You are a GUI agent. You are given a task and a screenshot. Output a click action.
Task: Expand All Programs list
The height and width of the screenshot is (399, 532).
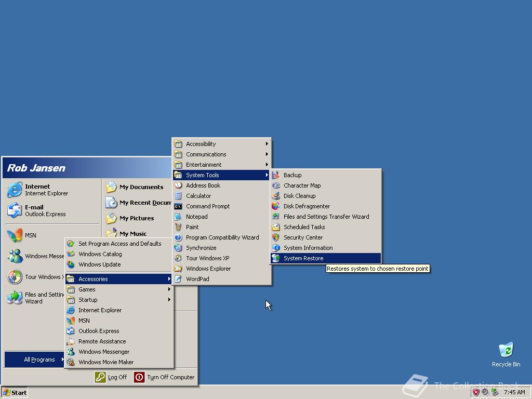point(35,360)
